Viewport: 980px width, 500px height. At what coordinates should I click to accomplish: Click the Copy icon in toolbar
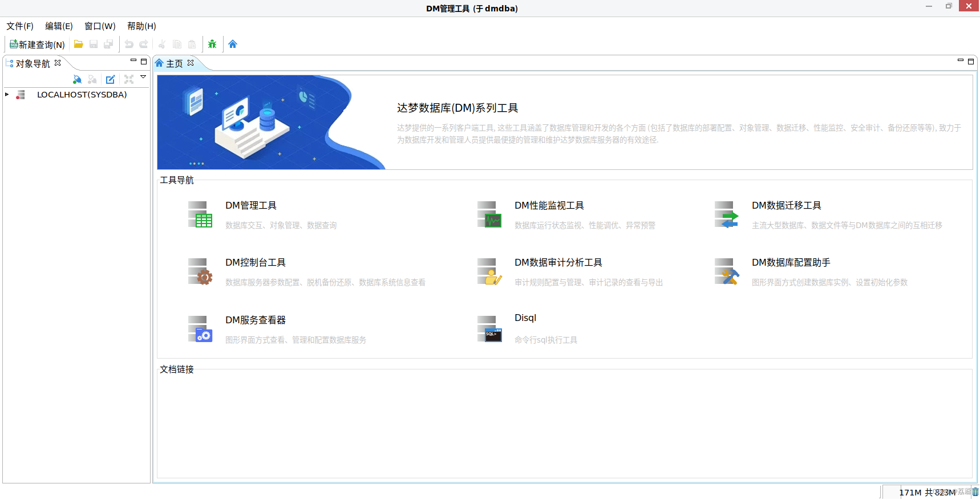(x=177, y=44)
